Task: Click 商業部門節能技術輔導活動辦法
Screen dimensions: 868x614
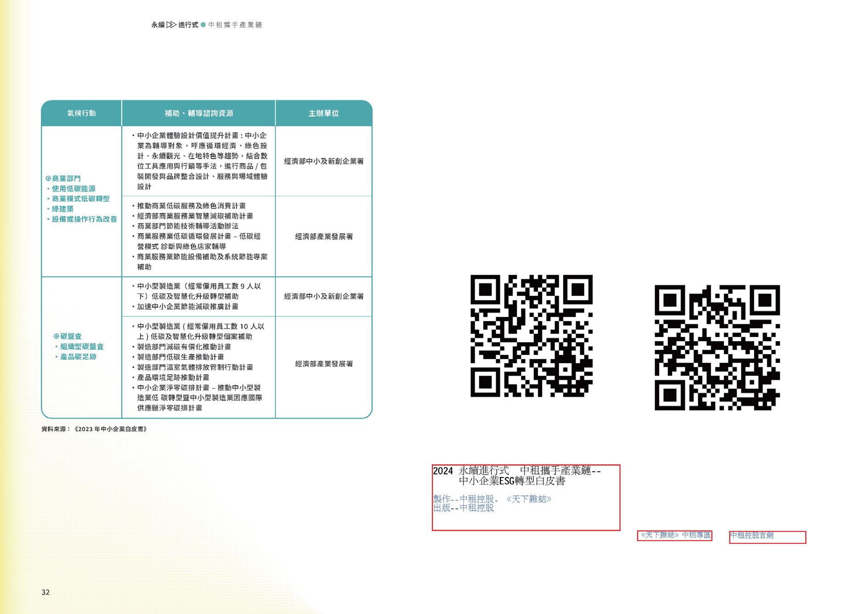Action: click(x=185, y=226)
